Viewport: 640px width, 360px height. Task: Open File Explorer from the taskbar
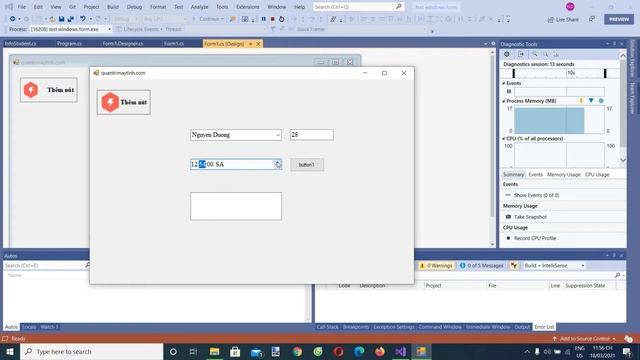click(x=214, y=351)
